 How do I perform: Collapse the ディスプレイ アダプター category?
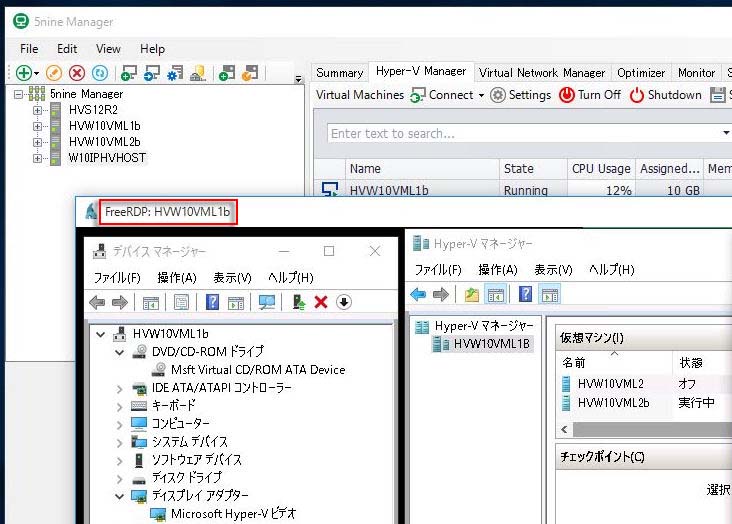[x=120, y=496]
